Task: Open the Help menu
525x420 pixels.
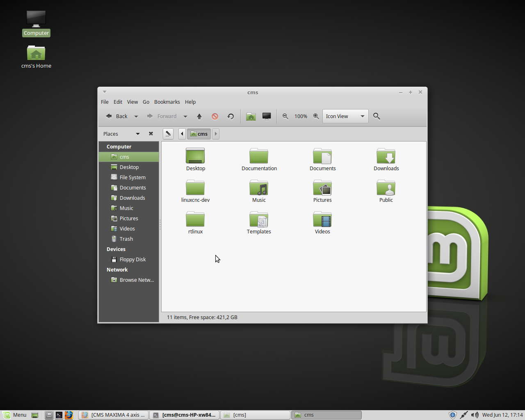Action: (x=190, y=102)
